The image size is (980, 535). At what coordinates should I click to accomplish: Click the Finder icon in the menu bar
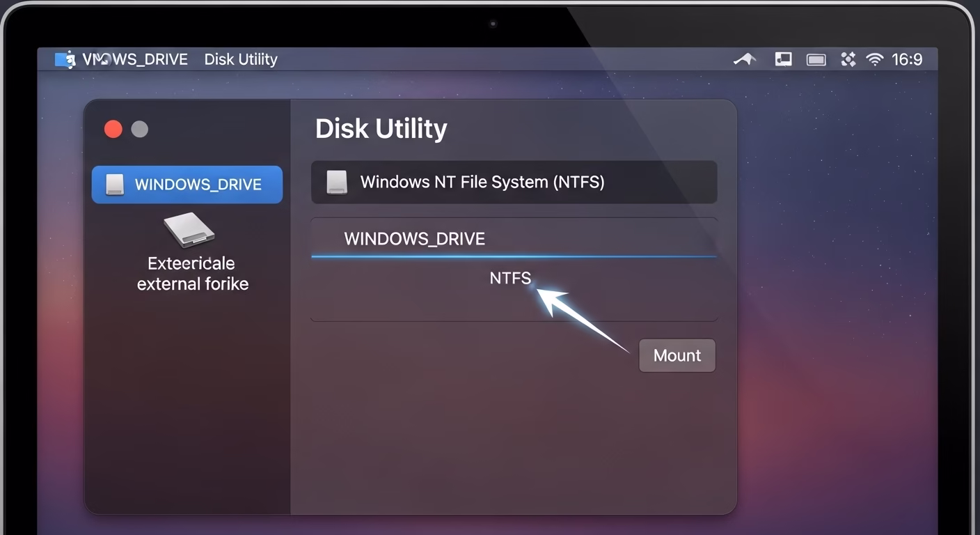pos(65,59)
